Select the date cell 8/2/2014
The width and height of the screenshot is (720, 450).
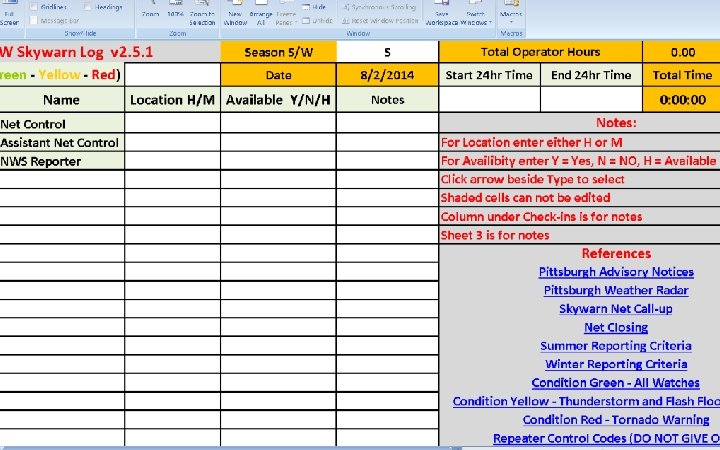[388, 75]
